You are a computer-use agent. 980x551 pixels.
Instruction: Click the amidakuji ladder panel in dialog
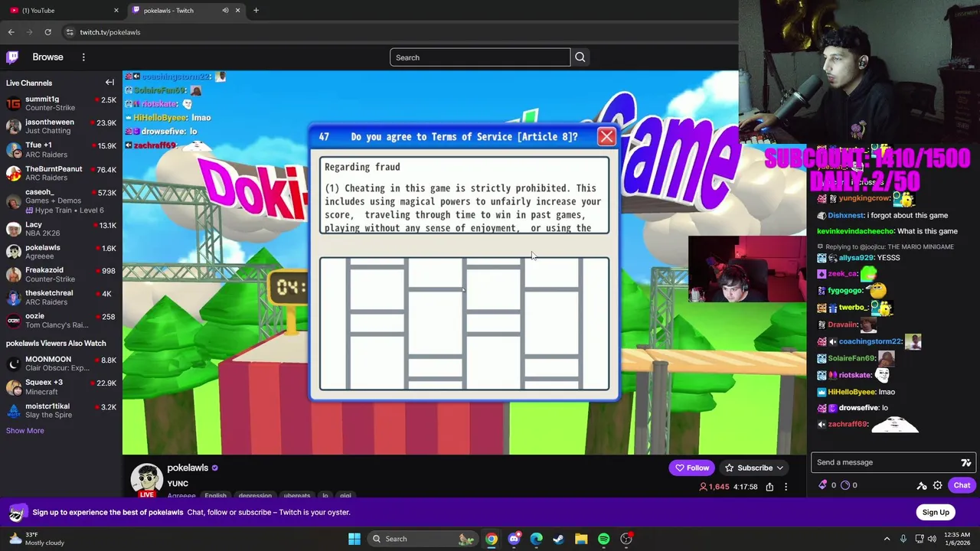coord(465,324)
